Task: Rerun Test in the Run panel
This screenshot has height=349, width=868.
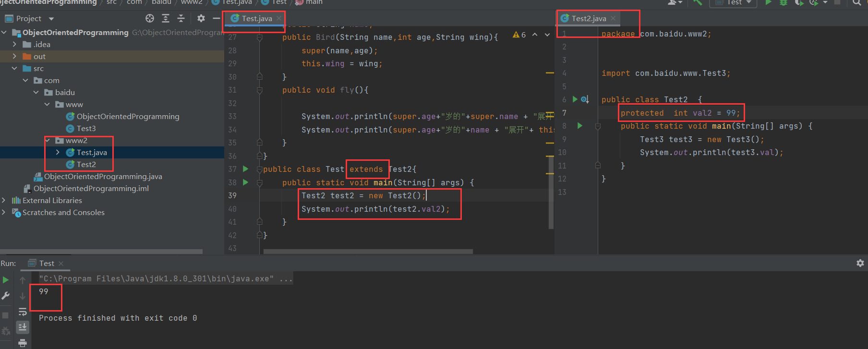Action: click(6, 280)
